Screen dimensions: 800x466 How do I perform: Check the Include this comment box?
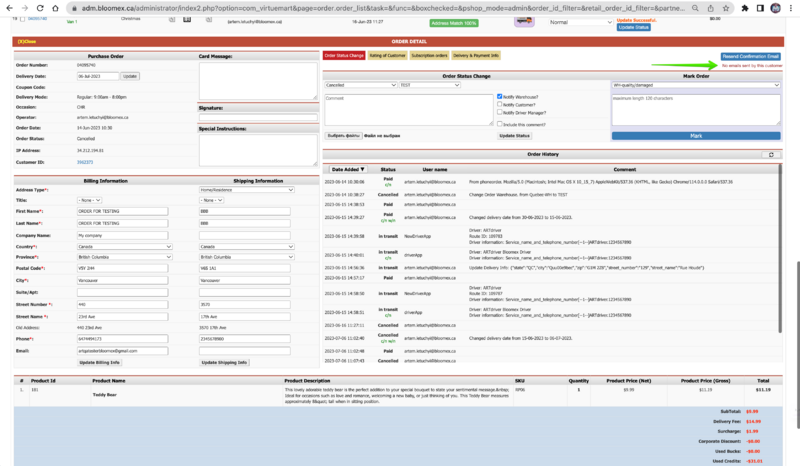tap(499, 124)
